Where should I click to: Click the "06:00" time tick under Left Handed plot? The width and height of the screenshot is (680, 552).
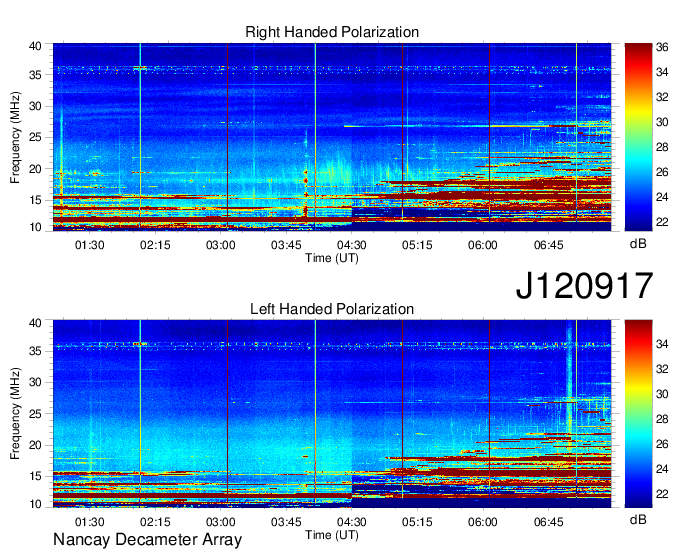pyautogui.click(x=483, y=522)
